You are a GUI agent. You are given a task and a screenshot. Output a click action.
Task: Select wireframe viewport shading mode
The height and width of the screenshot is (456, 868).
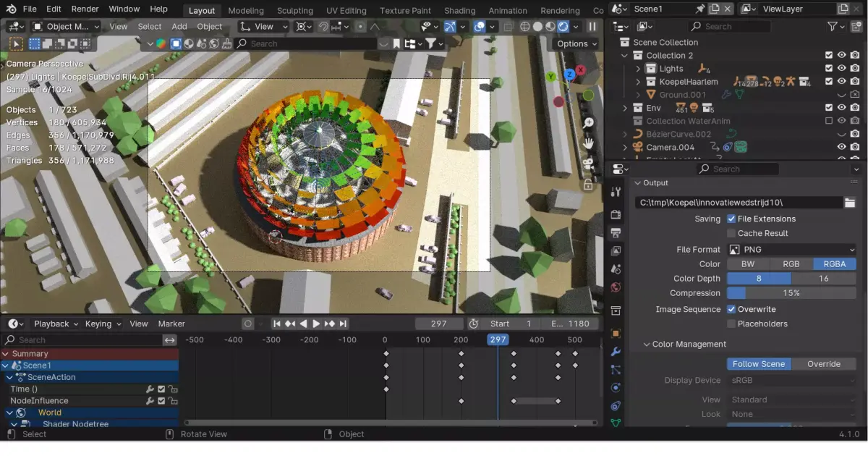pos(524,27)
